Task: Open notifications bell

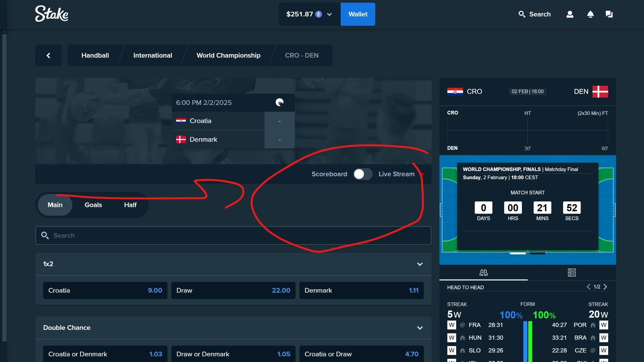Action: click(590, 14)
